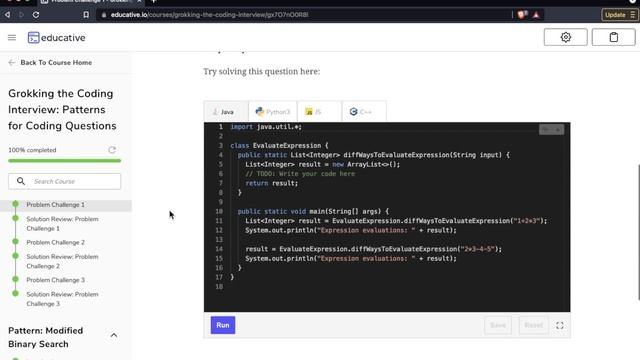Run the code

pyautogui.click(x=223, y=325)
